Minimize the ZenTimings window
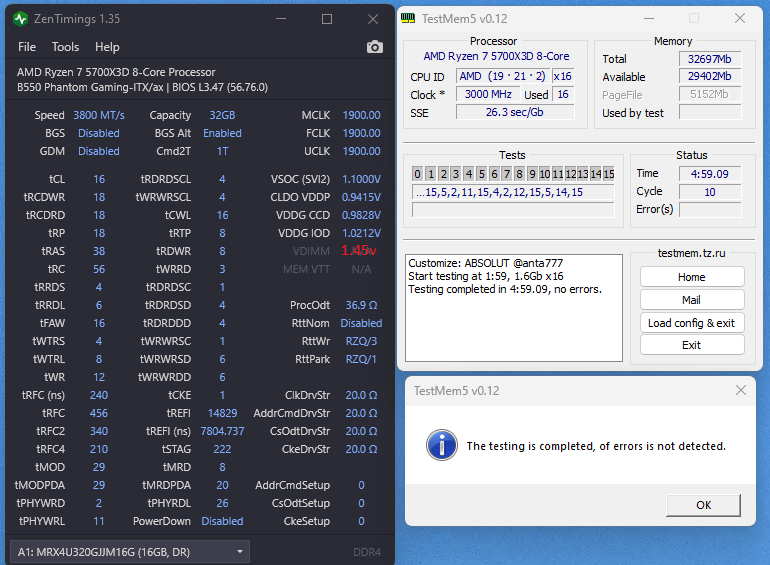 [290, 19]
